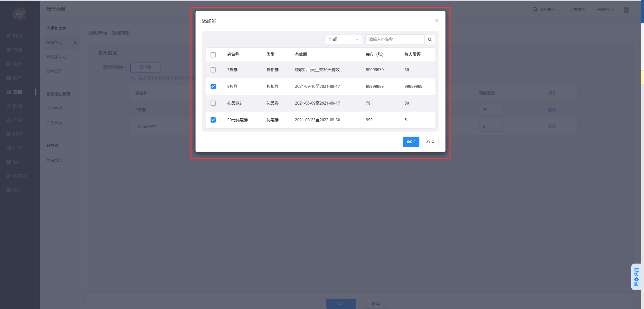Open the hamburger menu icon at top right
Viewport: 644px width, 309px height.
click(x=626, y=10)
